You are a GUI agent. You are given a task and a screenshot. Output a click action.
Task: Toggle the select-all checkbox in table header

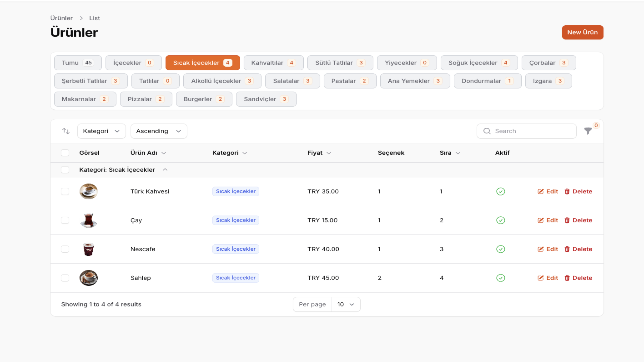click(65, 153)
